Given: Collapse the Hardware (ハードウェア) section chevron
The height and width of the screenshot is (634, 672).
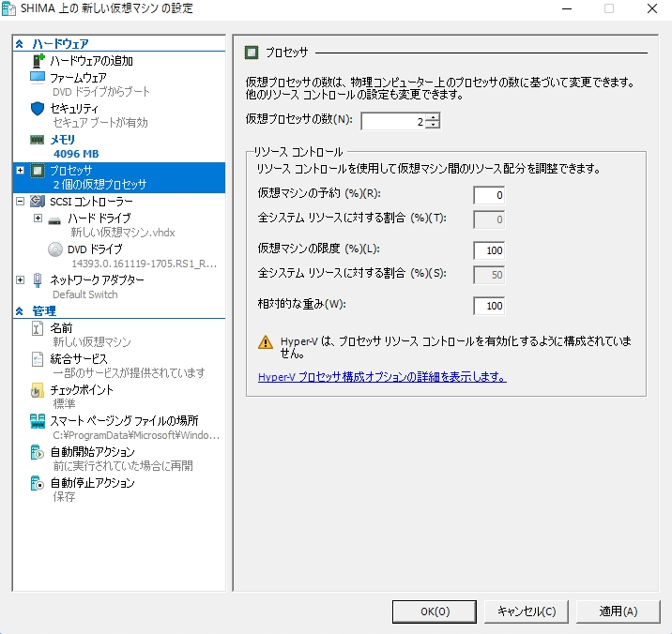Looking at the screenshot, I should (x=20, y=44).
